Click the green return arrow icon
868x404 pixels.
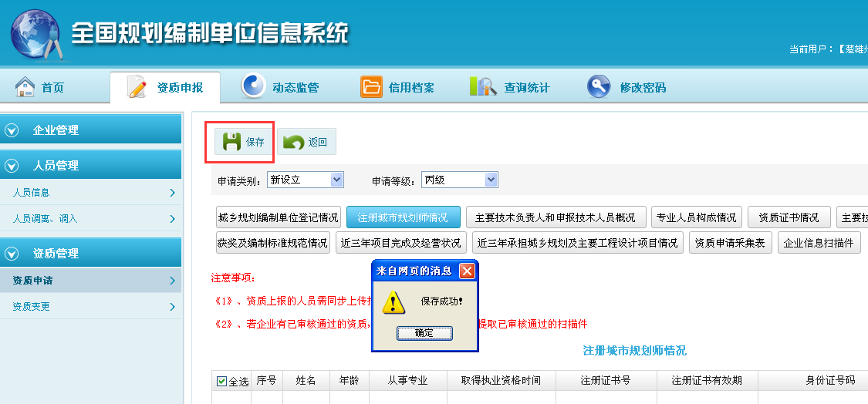coord(293,142)
